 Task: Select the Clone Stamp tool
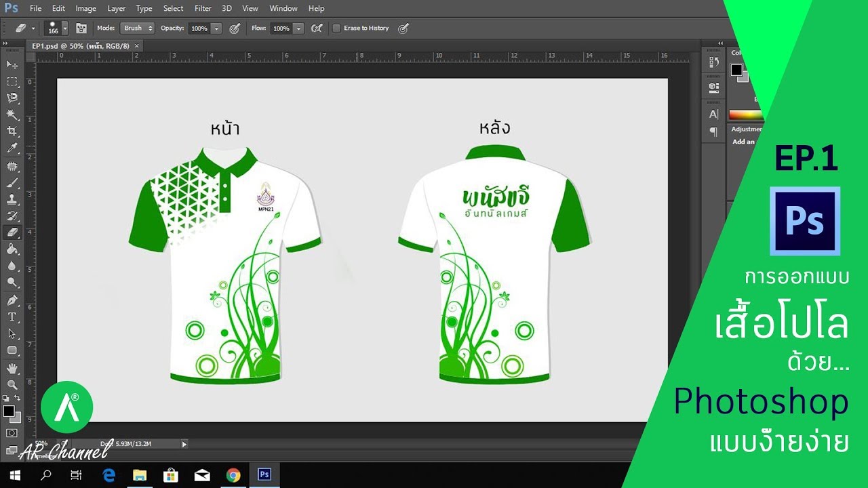tap(12, 200)
